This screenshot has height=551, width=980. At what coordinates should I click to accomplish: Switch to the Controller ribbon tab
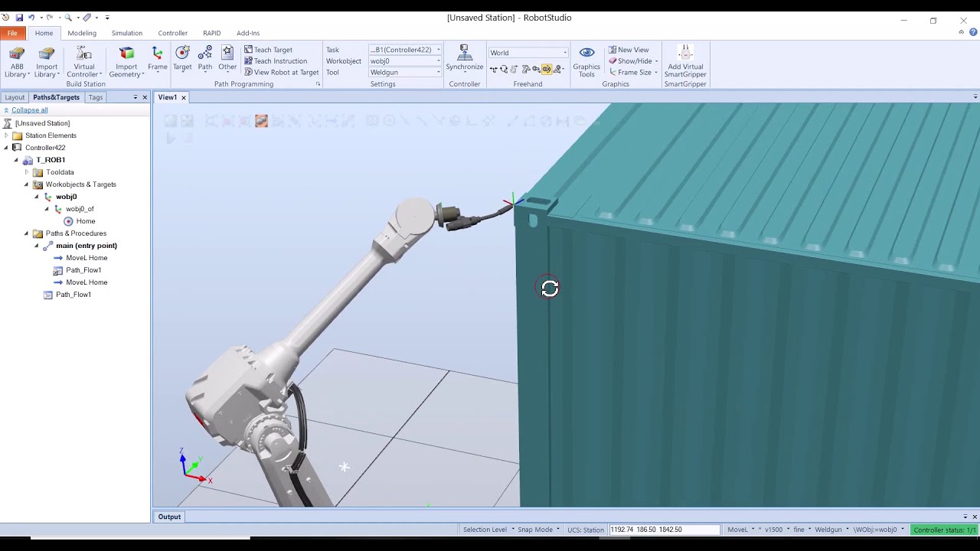pyautogui.click(x=172, y=33)
